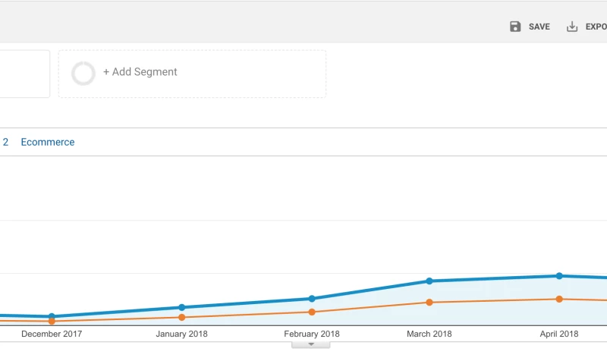
Task: Open the Ecommerce tab
Action: (48, 142)
